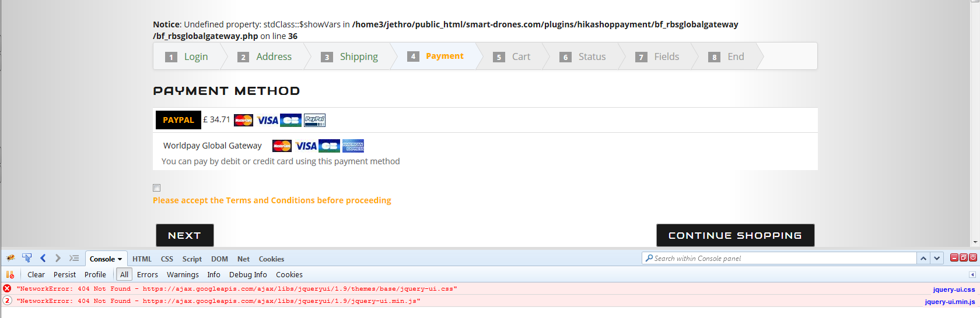Filter console to Cookies messages
The height and width of the screenshot is (318, 980).
[289, 274]
